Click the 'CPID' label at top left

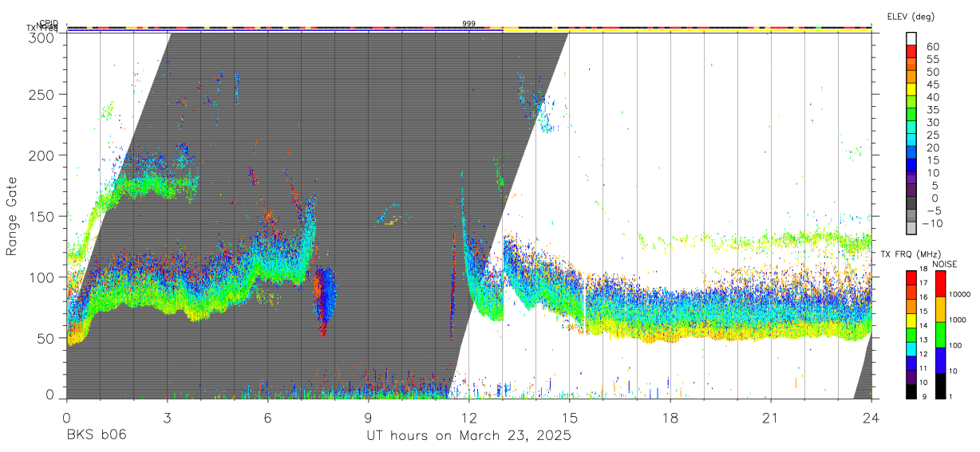click(48, 23)
